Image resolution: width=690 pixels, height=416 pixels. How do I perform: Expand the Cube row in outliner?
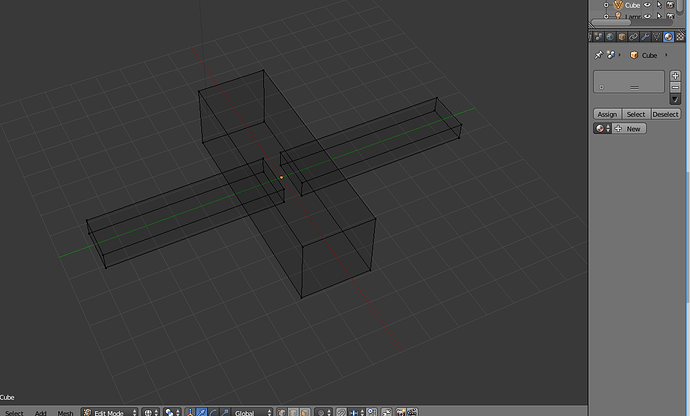[x=606, y=5]
